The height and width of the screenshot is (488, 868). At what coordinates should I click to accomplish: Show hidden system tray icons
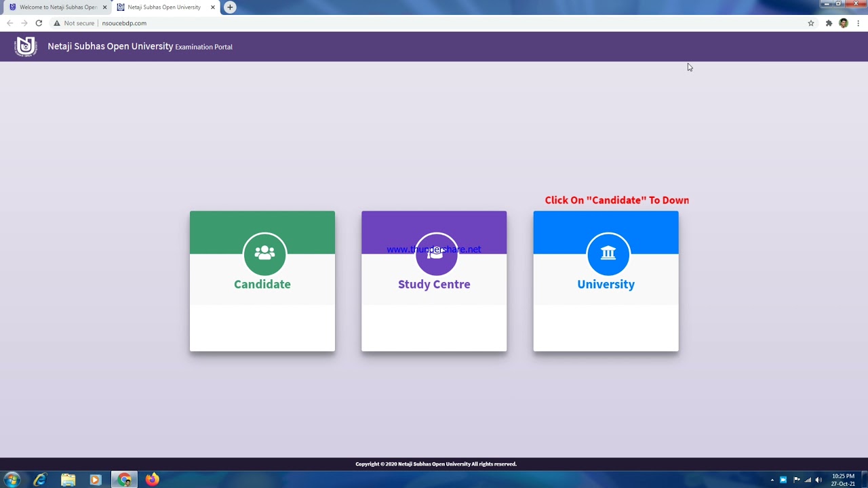(772, 480)
